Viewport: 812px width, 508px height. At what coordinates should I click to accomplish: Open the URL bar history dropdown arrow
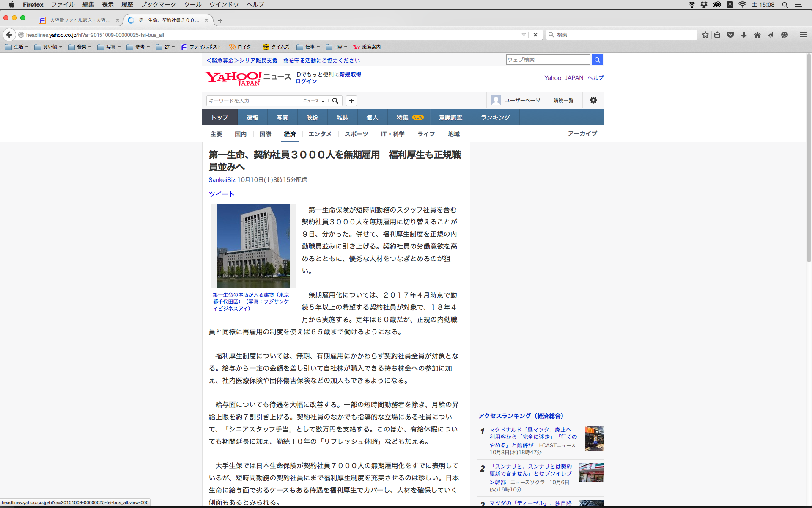tap(524, 35)
